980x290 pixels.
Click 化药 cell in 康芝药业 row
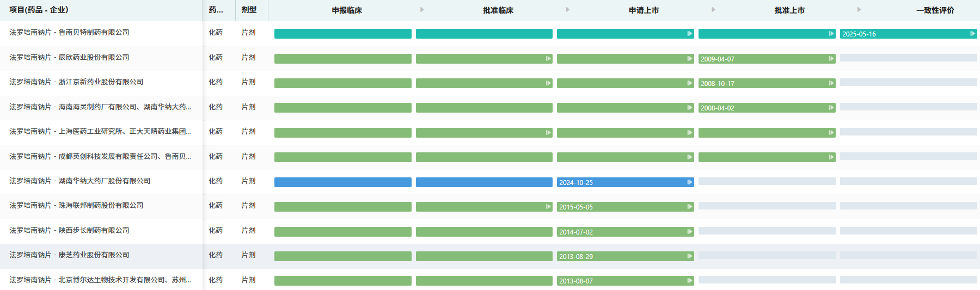[x=216, y=255]
